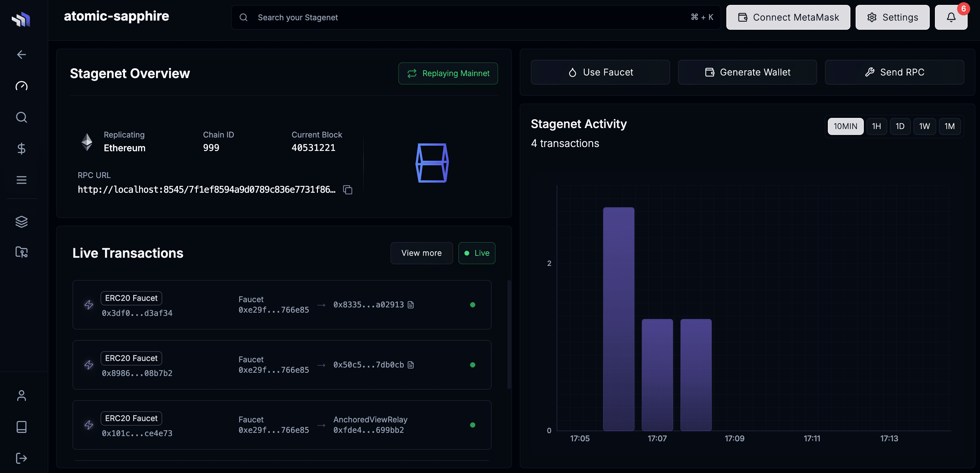
Task: Click the logout icon in sidebar
Action: (21, 458)
